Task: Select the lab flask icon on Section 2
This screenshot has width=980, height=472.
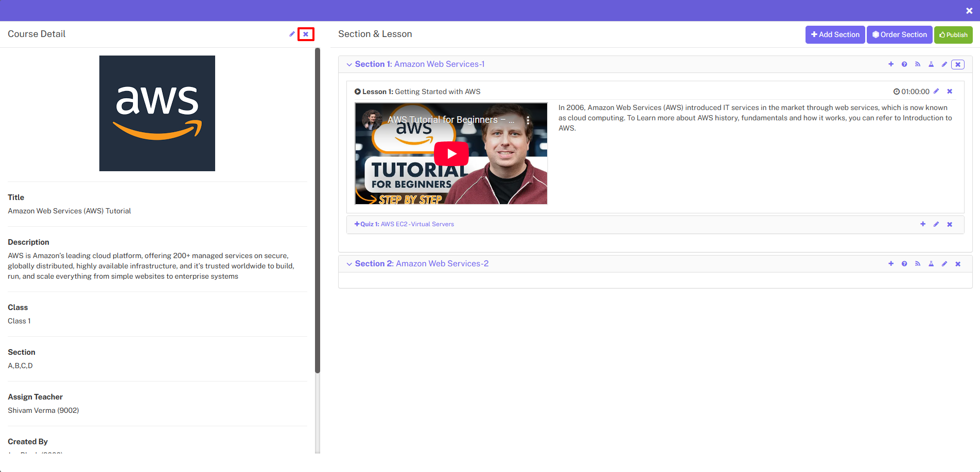Action: [931, 263]
